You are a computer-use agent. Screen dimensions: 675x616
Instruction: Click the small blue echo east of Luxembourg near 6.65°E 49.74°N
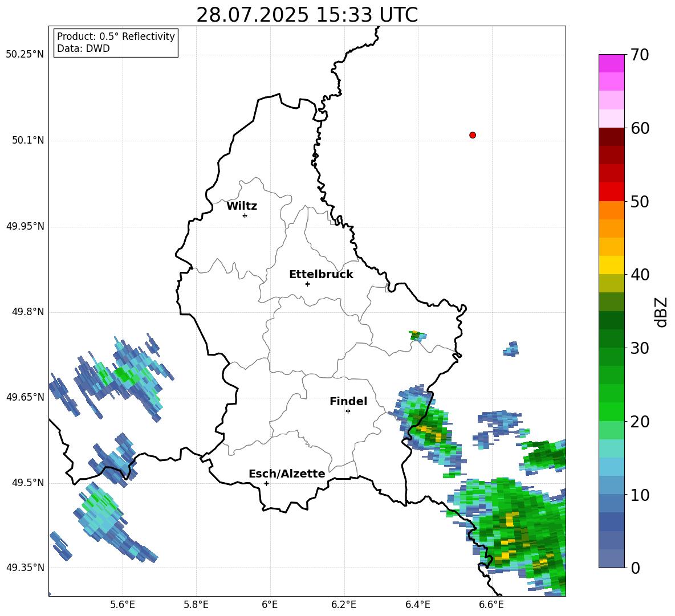click(511, 349)
